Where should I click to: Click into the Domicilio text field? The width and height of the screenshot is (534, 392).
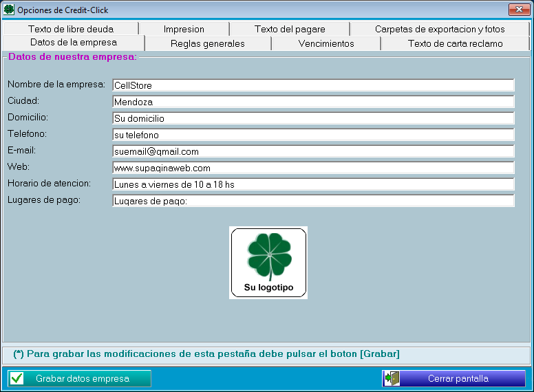pyautogui.click(x=313, y=118)
